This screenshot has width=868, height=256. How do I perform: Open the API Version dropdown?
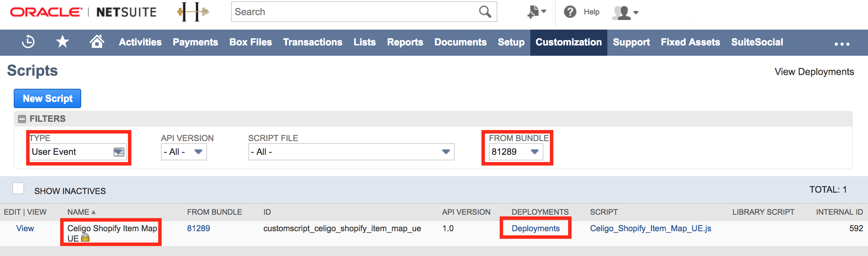[184, 152]
